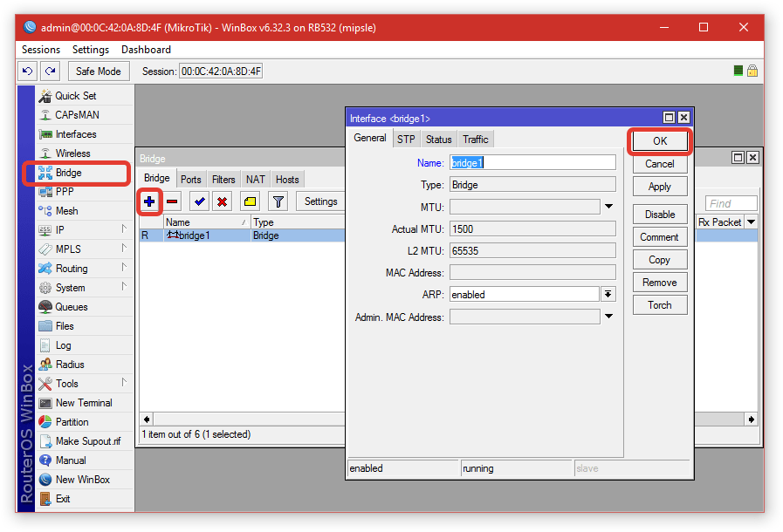The height and width of the screenshot is (532, 783).
Task: Click the Apply button
Action: [659, 187]
